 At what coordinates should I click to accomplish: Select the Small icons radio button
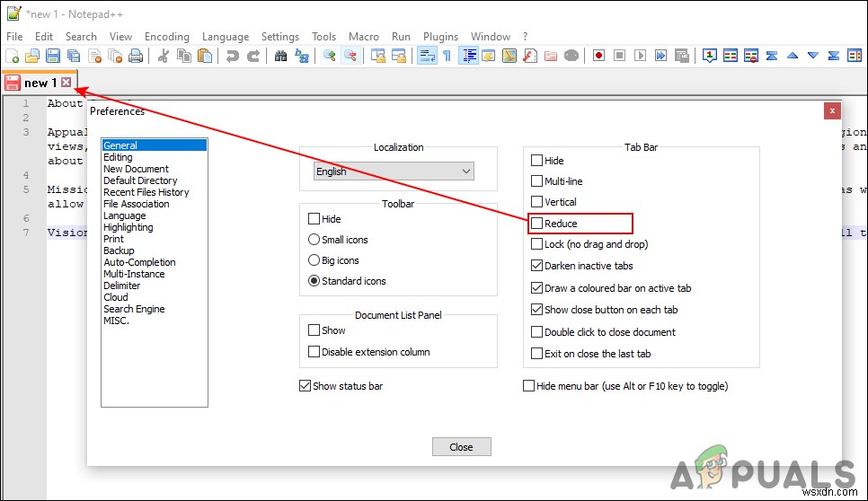click(x=314, y=240)
